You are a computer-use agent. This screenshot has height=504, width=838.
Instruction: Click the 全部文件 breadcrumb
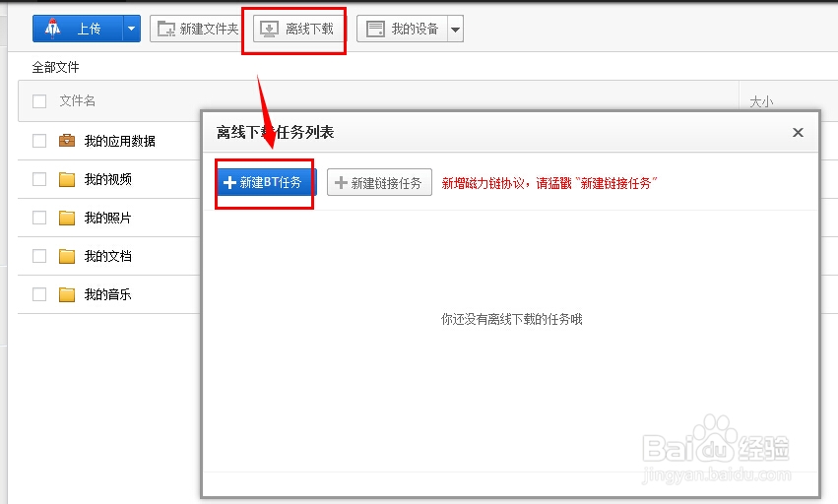pyautogui.click(x=55, y=67)
